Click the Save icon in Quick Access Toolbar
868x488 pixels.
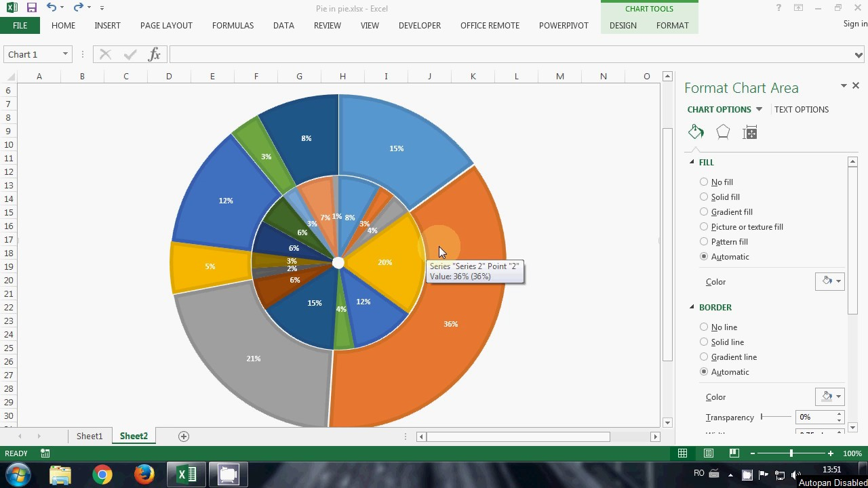[x=31, y=7]
